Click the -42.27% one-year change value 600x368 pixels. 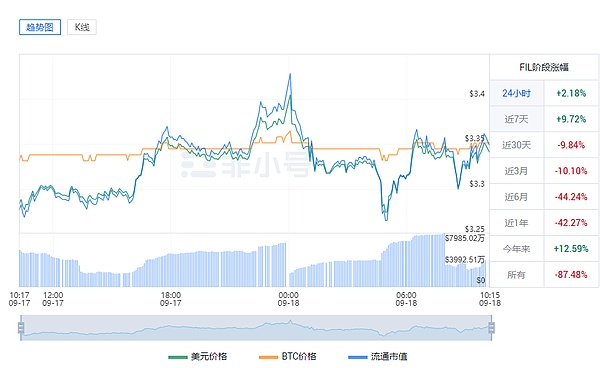pyautogui.click(x=571, y=223)
